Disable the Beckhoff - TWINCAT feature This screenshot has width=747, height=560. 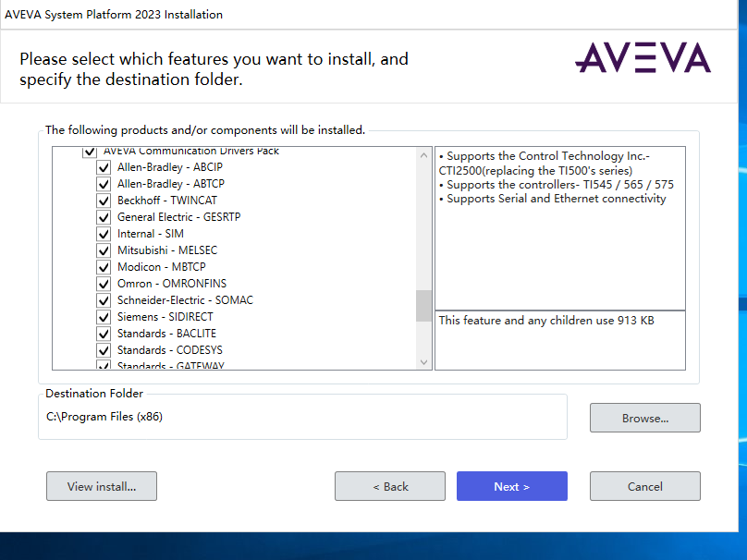(104, 201)
